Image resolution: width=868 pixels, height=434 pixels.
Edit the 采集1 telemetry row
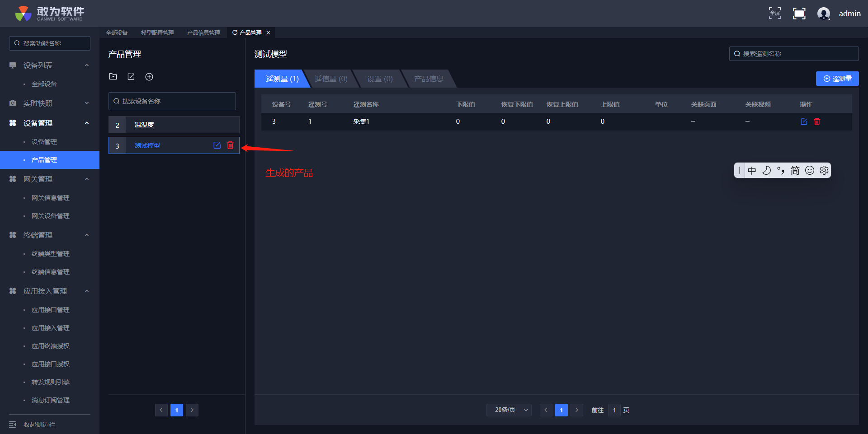(804, 121)
